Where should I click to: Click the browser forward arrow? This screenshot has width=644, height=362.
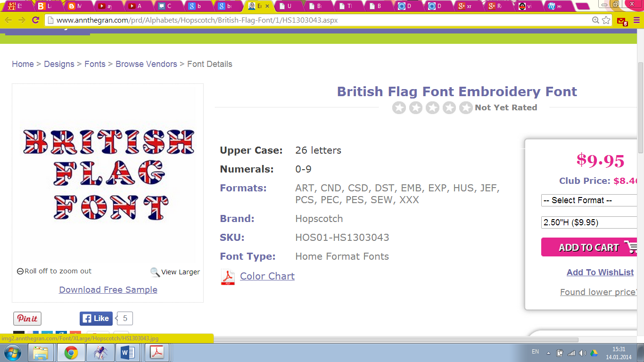(x=22, y=20)
